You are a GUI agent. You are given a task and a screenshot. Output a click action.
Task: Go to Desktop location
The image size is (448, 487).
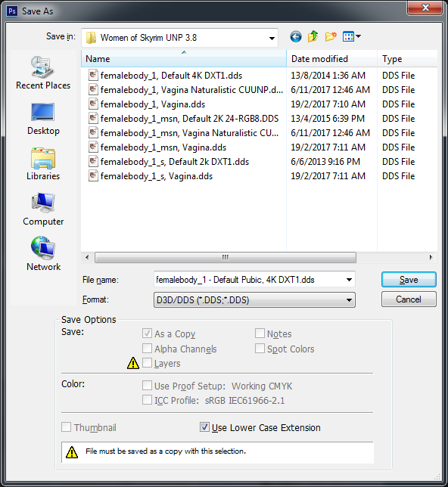click(43, 119)
